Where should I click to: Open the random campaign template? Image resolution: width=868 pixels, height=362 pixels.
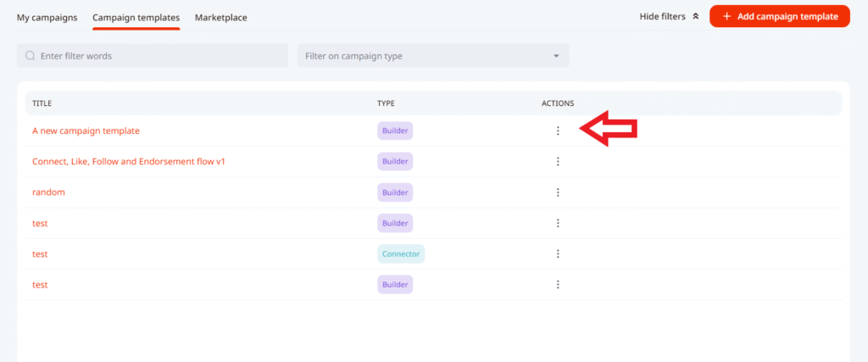(48, 192)
